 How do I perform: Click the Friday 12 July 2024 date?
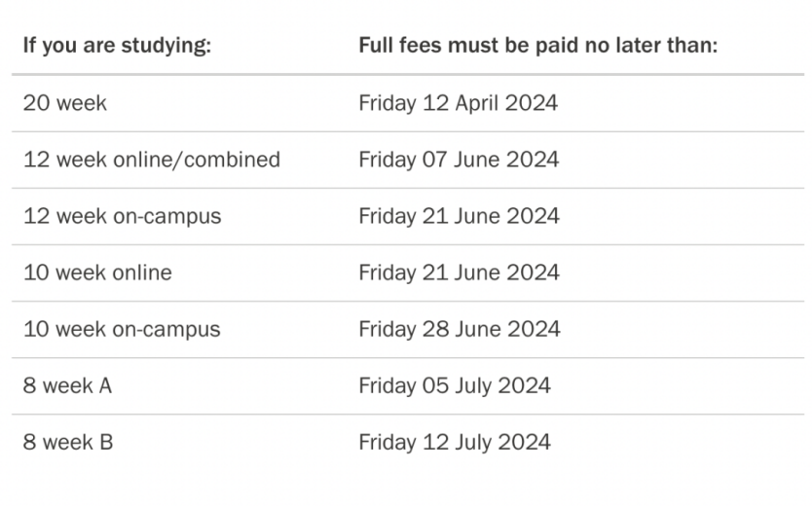454,442
